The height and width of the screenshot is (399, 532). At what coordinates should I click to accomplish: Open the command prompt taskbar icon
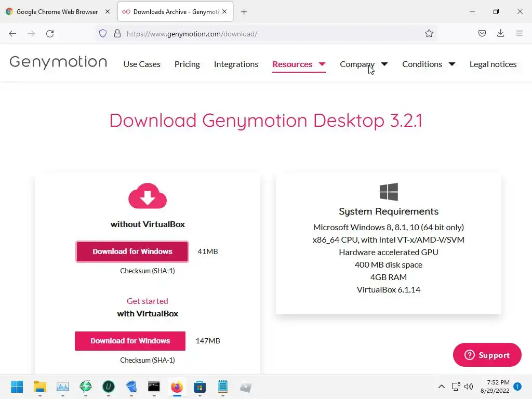(x=154, y=387)
